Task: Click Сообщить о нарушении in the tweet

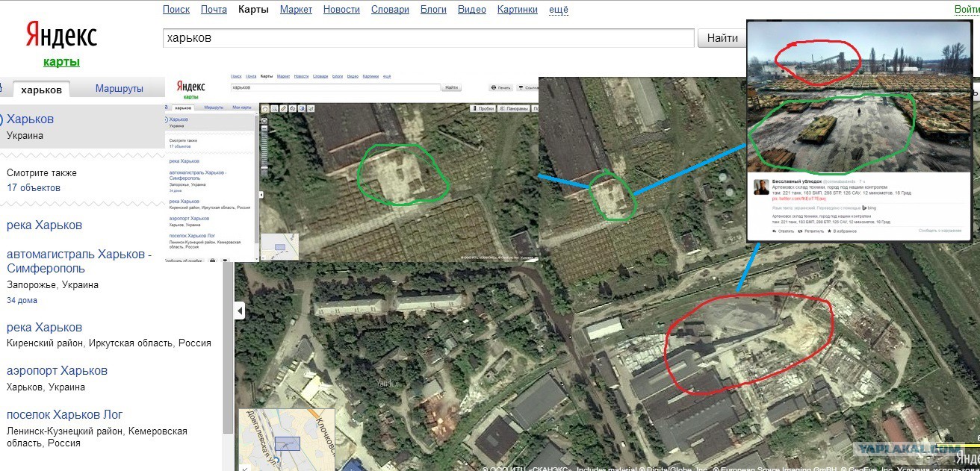Action: tap(940, 231)
